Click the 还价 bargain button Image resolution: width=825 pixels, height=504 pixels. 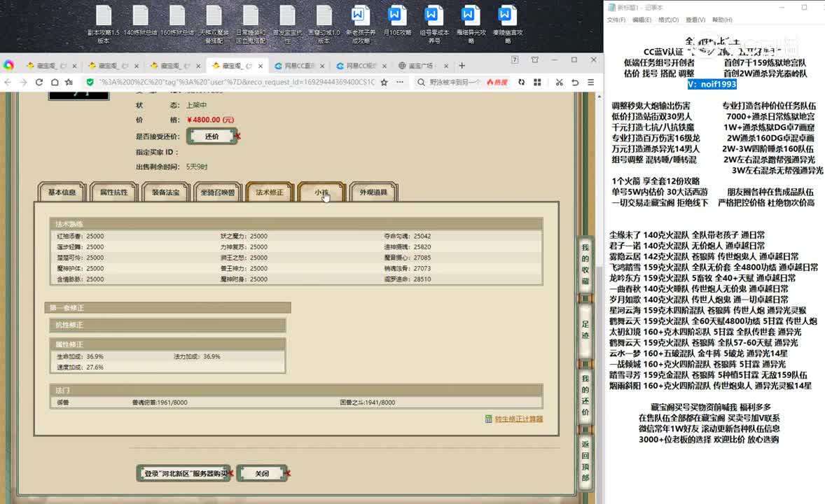pyautogui.click(x=212, y=136)
